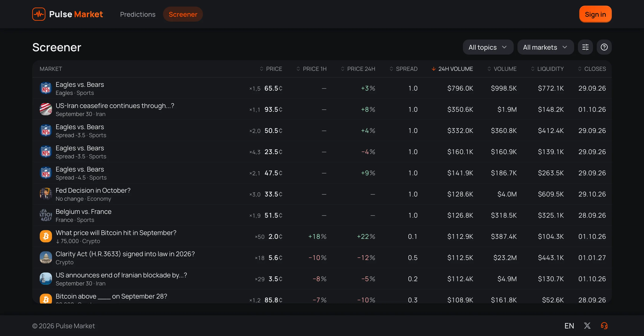This screenshot has width=644, height=336.
Task: Sort table by LIQUIDITY column
Action: [x=547, y=69]
